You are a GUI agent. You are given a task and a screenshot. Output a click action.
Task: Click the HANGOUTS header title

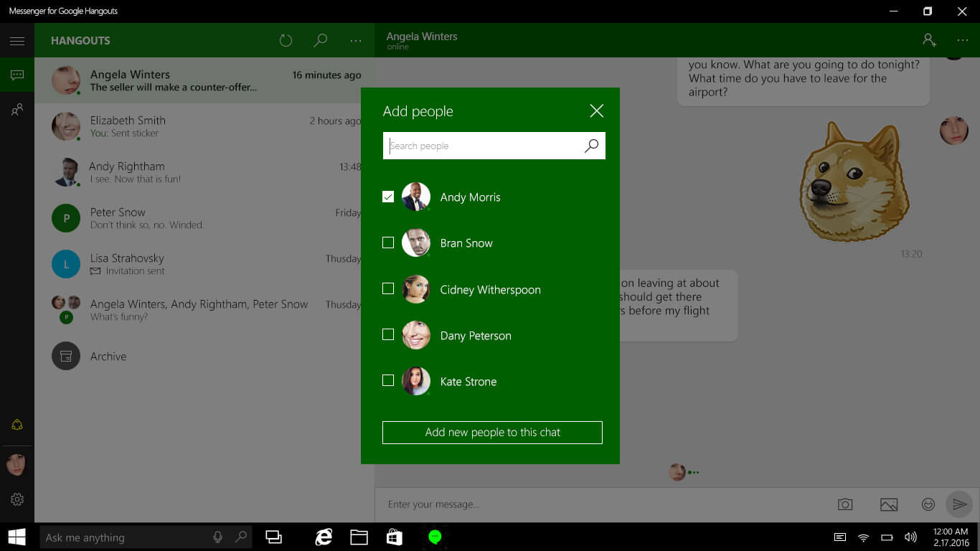pyautogui.click(x=80, y=41)
